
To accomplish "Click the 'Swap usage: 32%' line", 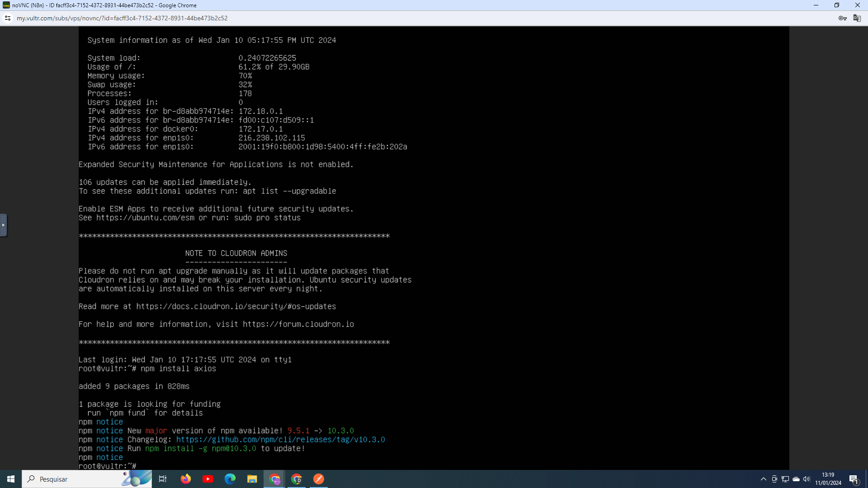I will tap(170, 84).
